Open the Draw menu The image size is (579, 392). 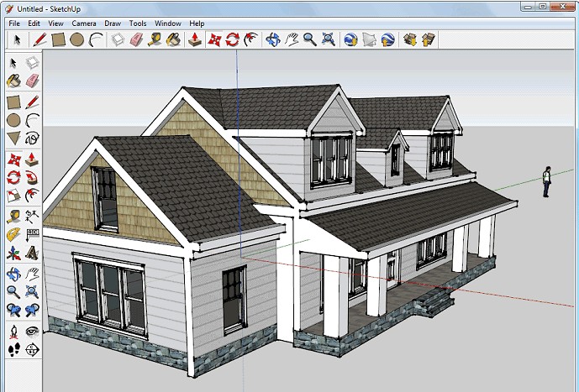click(x=113, y=24)
